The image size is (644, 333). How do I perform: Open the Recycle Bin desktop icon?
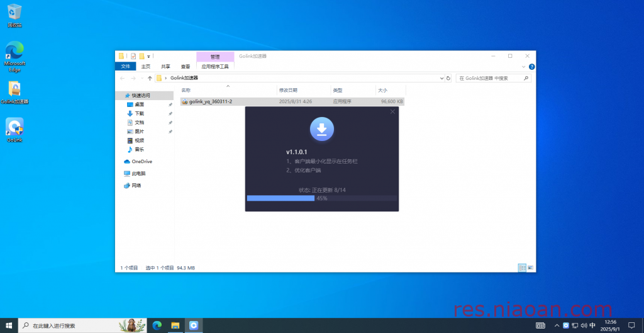point(14,16)
